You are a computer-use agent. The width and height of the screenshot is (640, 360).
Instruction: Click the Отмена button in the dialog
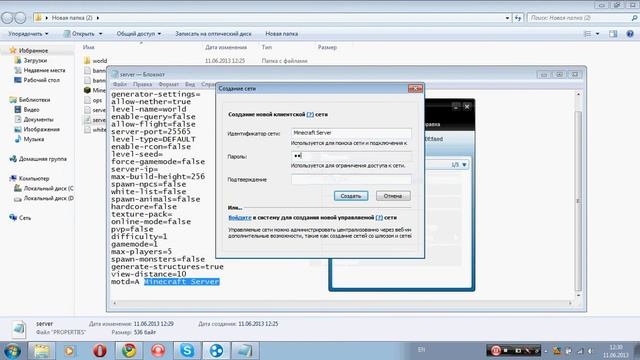(x=393, y=196)
